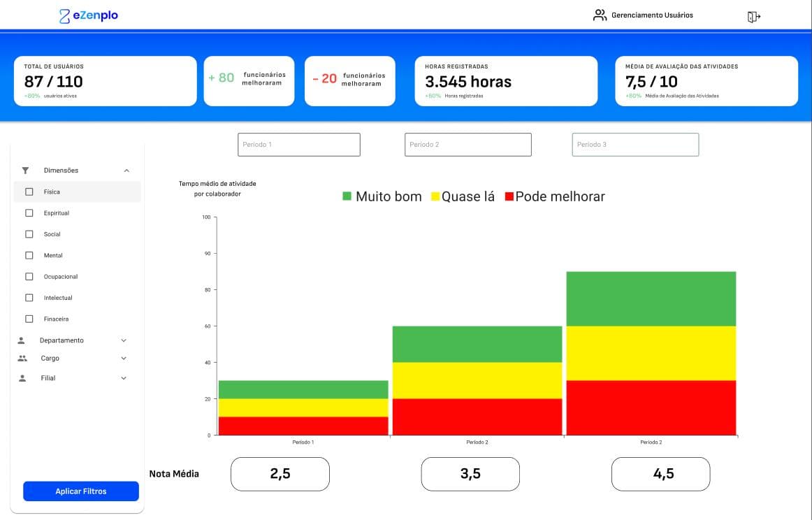This screenshot has height=520, width=812.
Task: Click the Total de Usuários 87 / 110 card
Action: point(105,81)
